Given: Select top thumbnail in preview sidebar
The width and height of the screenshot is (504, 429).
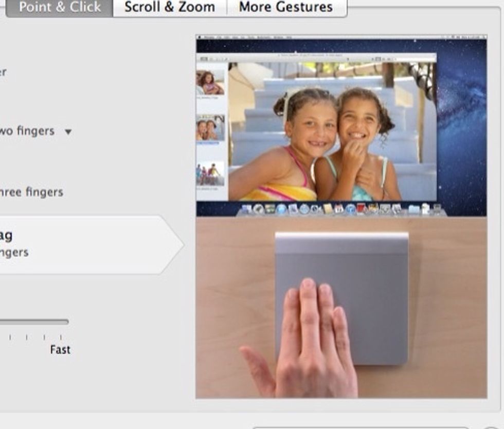Looking at the screenshot, I should (210, 82).
